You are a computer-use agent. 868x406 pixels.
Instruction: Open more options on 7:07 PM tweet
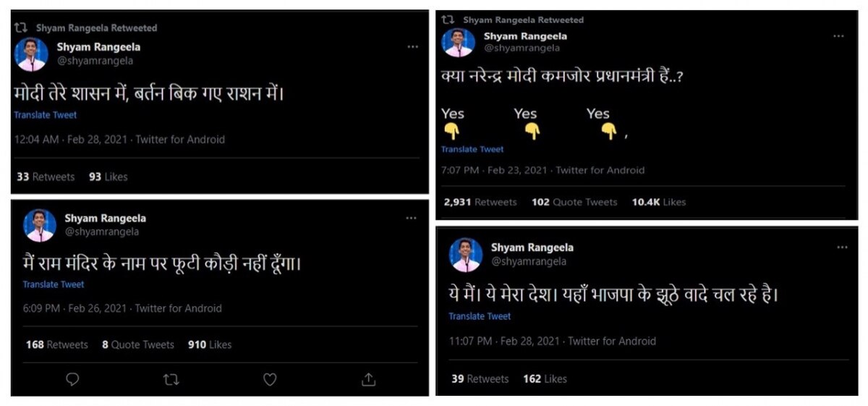coord(838,36)
